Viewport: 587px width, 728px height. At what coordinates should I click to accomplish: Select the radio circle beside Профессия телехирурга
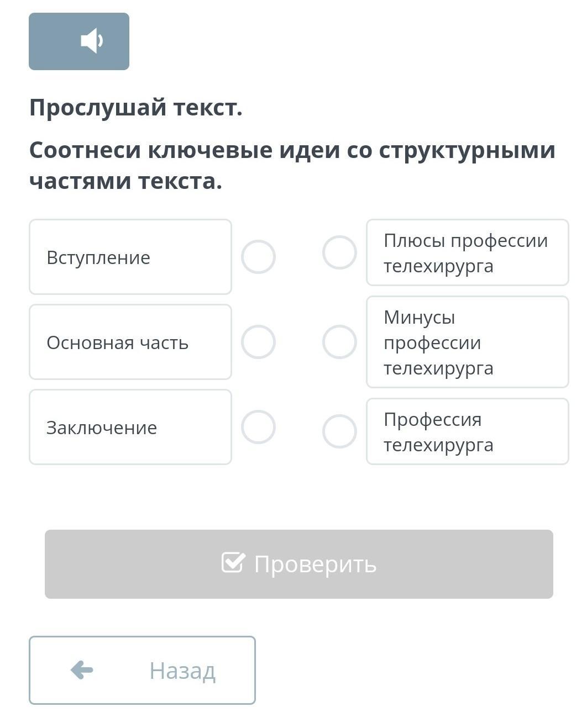(x=339, y=431)
